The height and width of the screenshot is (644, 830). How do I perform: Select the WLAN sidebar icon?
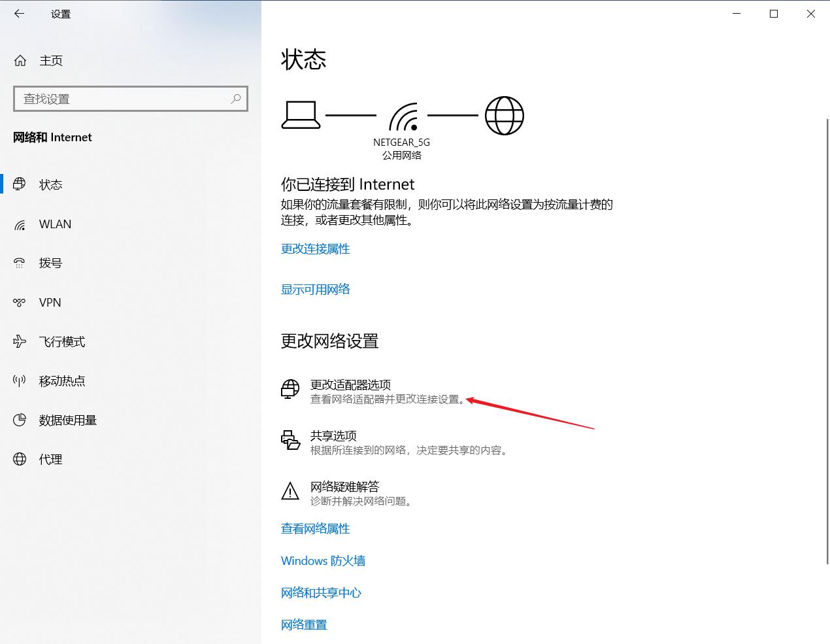point(20,224)
